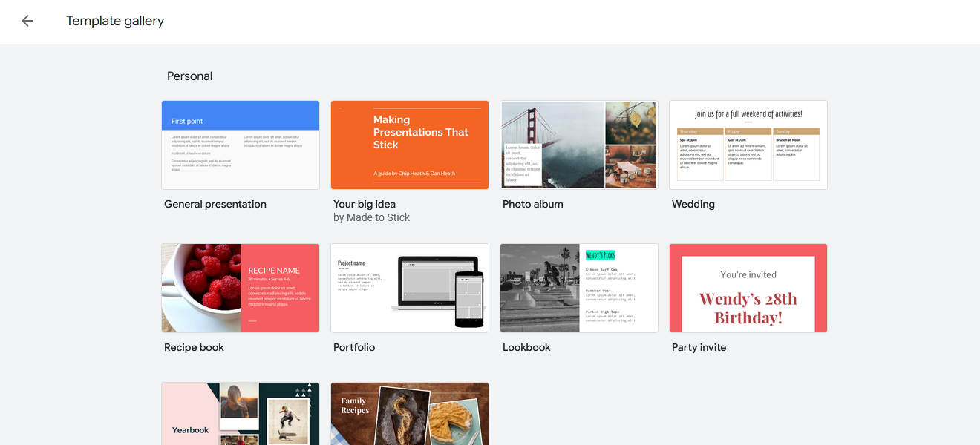Select the Family Recipes template
The image size is (980, 445).
point(409,414)
